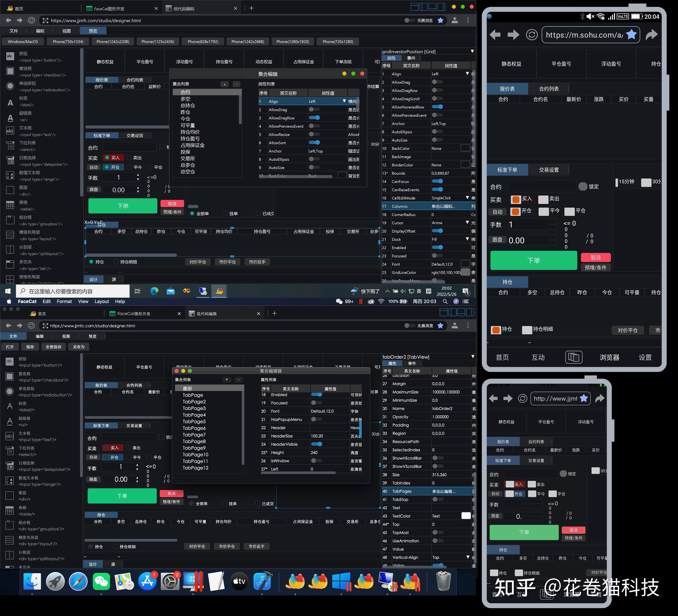Click the date picker icon in upper sidebar
The height and width of the screenshot is (616, 678).
click(10, 160)
